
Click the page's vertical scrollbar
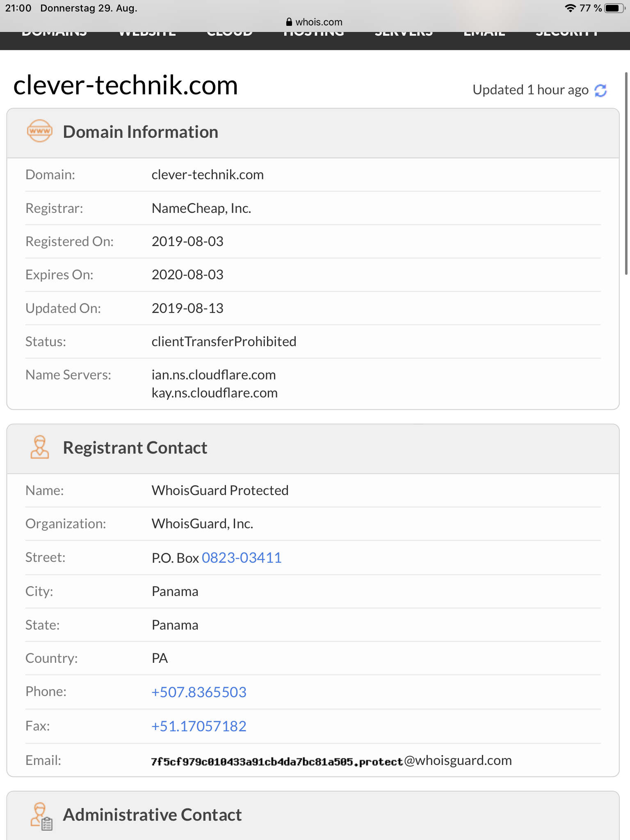click(626, 173)
